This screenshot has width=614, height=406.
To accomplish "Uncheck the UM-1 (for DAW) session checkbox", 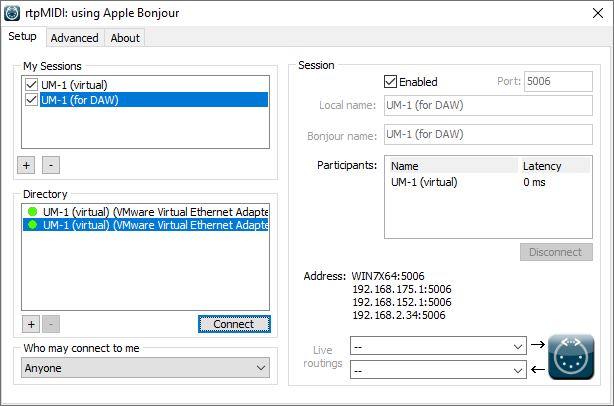I will (x=31, y=99).
